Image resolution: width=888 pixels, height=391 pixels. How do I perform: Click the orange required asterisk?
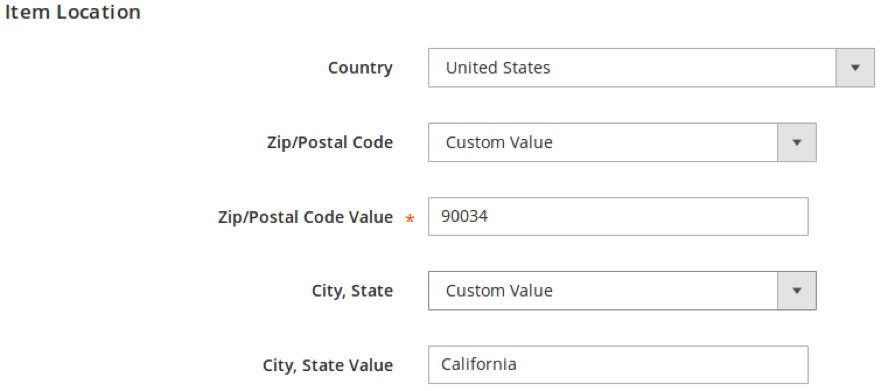[x=410, y=219]
